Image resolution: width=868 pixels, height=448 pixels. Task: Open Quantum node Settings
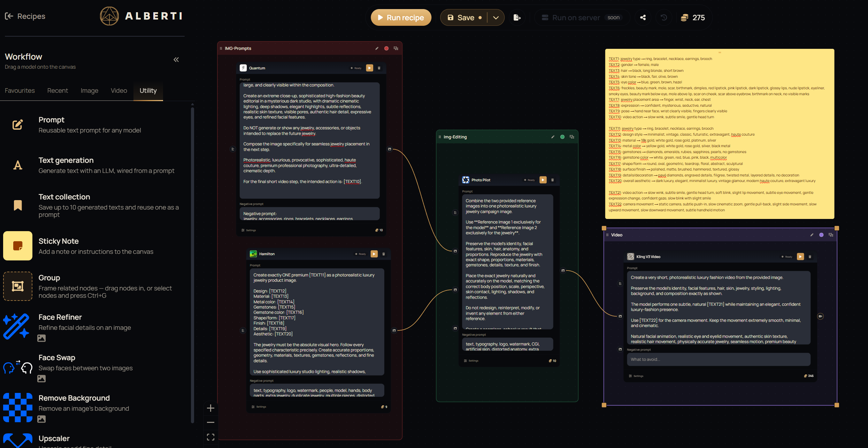tap(249, 230)
